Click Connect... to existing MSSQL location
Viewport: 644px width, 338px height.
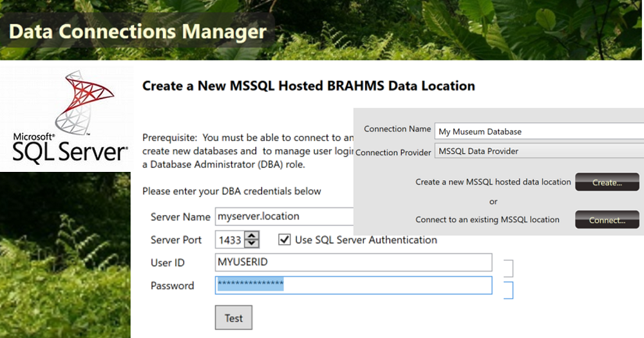point(607,220)
